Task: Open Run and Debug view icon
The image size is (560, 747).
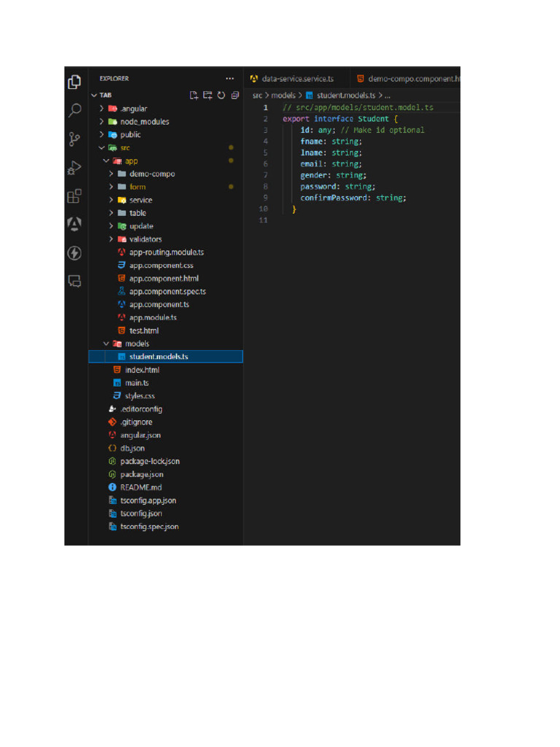Action: 74,168
